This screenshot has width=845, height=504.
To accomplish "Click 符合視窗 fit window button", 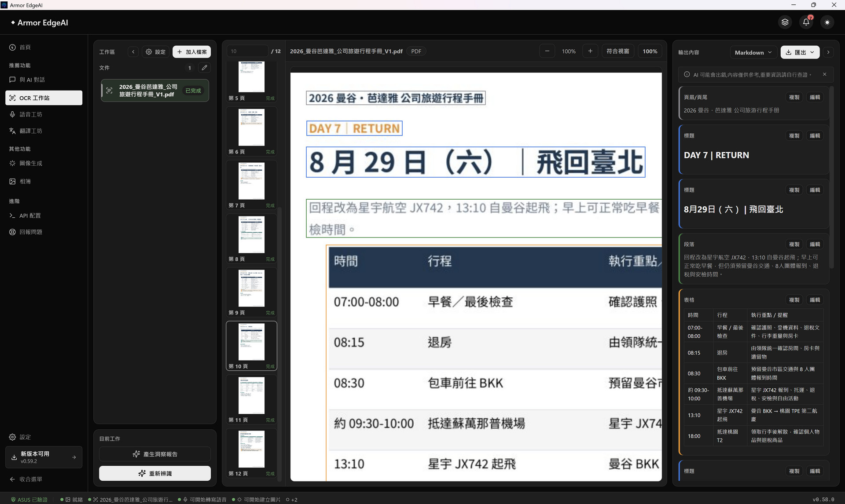I will coord(618,51).
